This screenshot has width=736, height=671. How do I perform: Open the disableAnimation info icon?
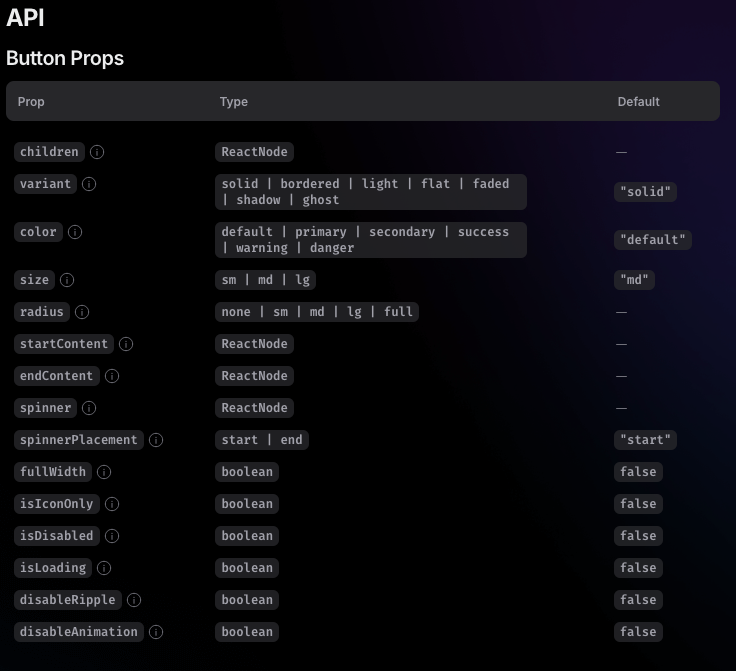pos(156,632)
